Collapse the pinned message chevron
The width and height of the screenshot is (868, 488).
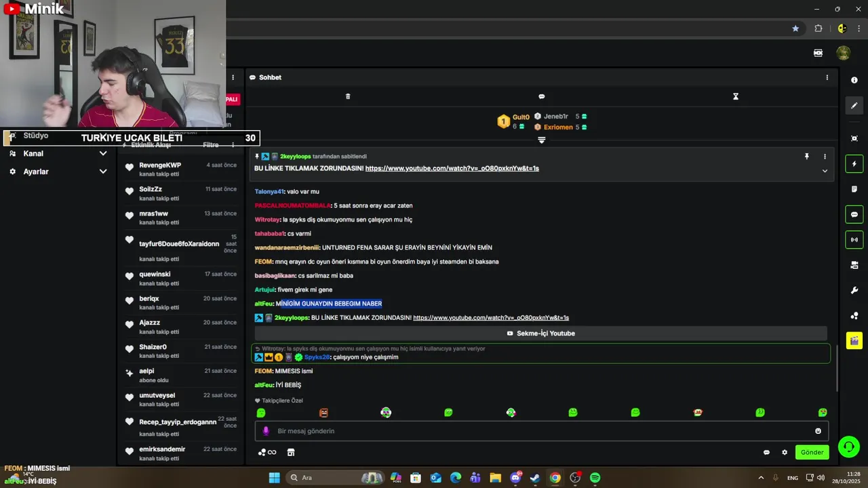tap(825, 171)
